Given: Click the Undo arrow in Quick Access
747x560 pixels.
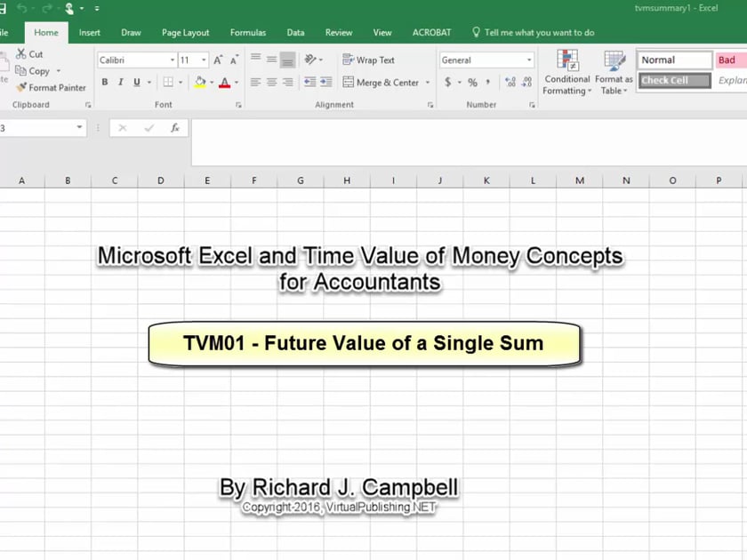Looking at the screenshot, I should pos(21,8).
